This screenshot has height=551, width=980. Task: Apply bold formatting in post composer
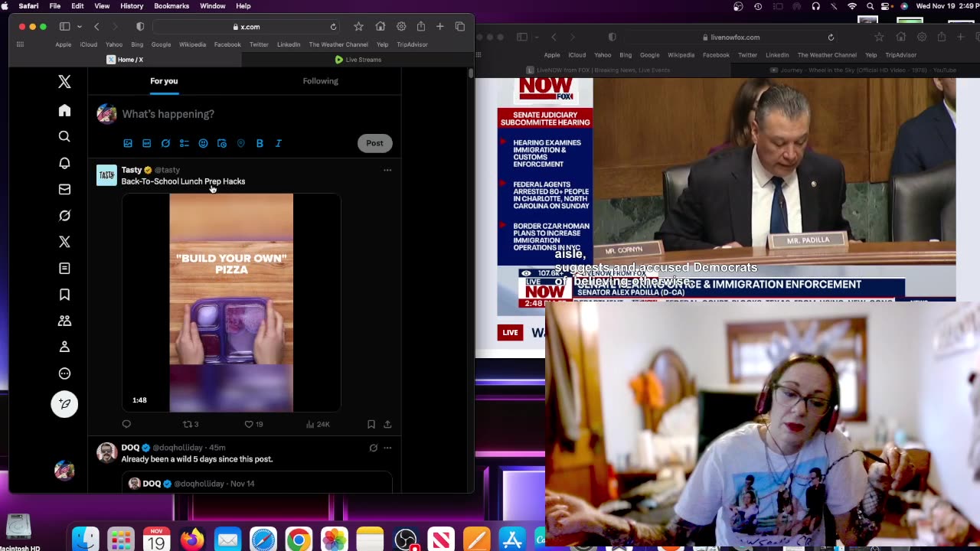(x=260, y=143)
